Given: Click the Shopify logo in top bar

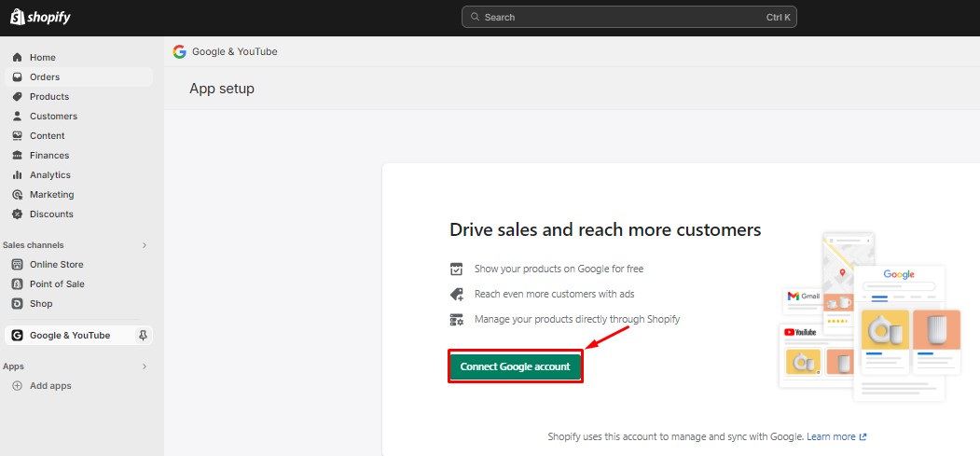Looking at the screenshot, I should pyautogui.click(x=40, y=17).
